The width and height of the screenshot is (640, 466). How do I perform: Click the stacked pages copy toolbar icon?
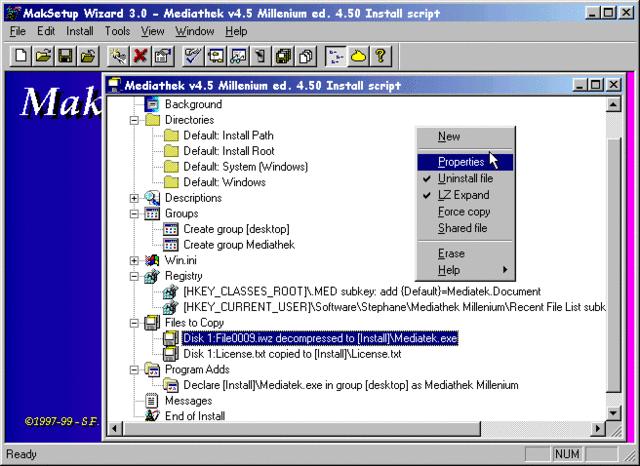[306, 55]
